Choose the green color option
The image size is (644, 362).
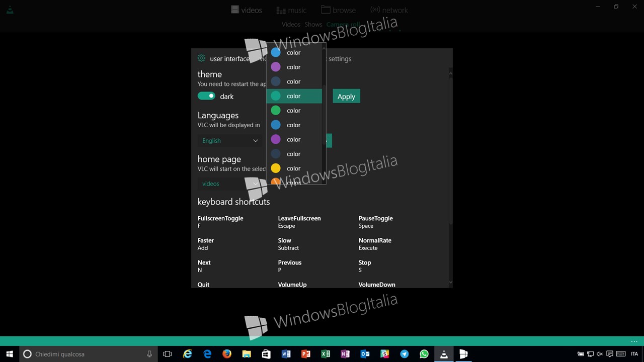pyautogui.click(x=294, y=111)
